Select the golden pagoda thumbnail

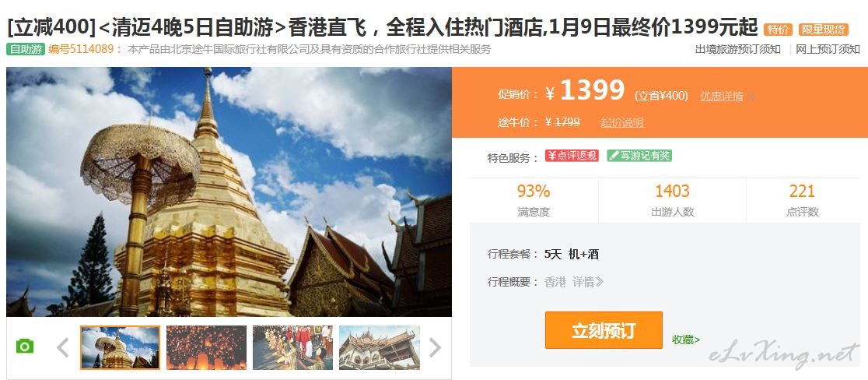[120, 347]
